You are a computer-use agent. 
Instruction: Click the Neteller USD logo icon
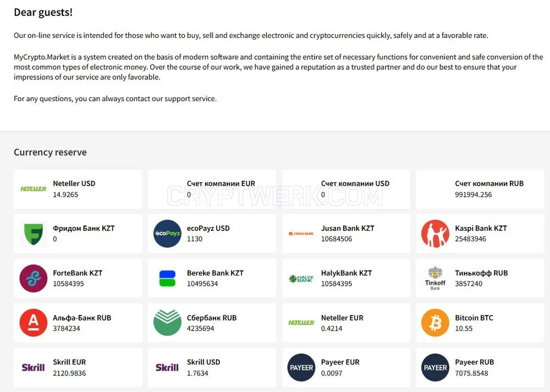tap(34, 189)
